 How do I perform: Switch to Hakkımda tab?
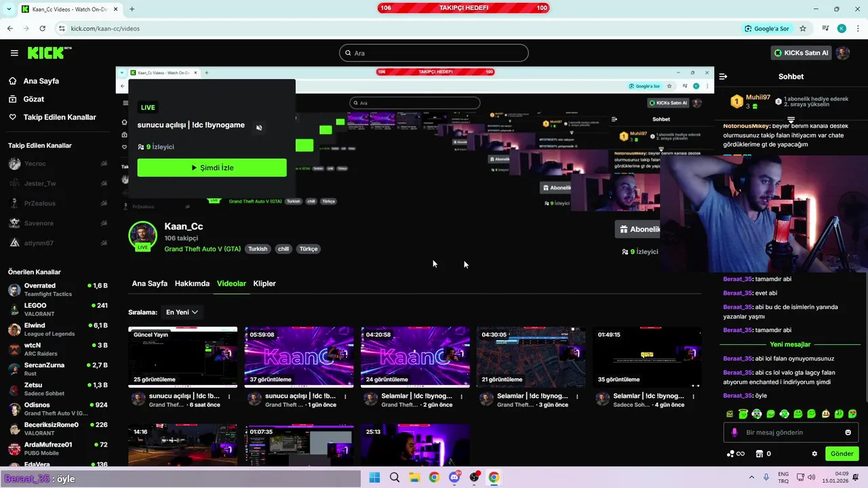[x=192, y=283]
